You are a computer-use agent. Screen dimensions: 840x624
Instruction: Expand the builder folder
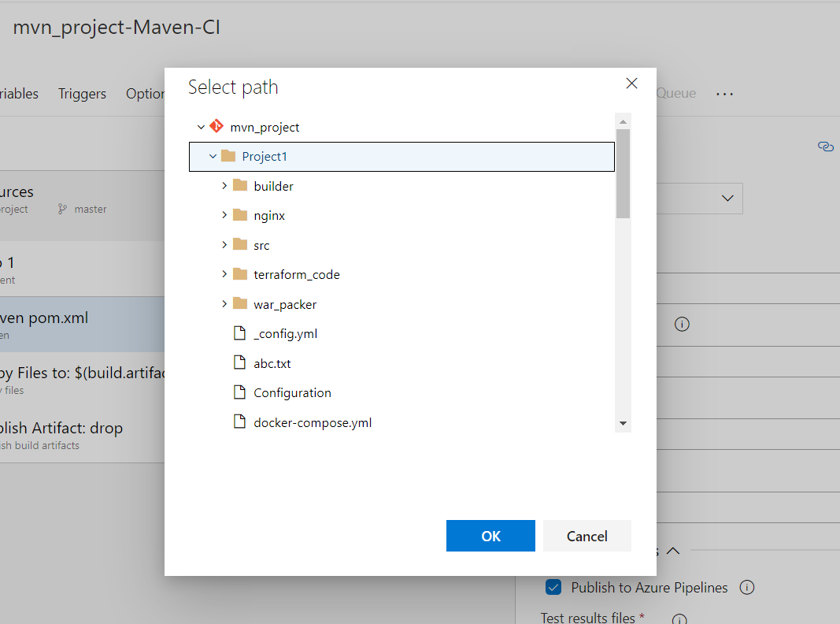click(224, 185)
